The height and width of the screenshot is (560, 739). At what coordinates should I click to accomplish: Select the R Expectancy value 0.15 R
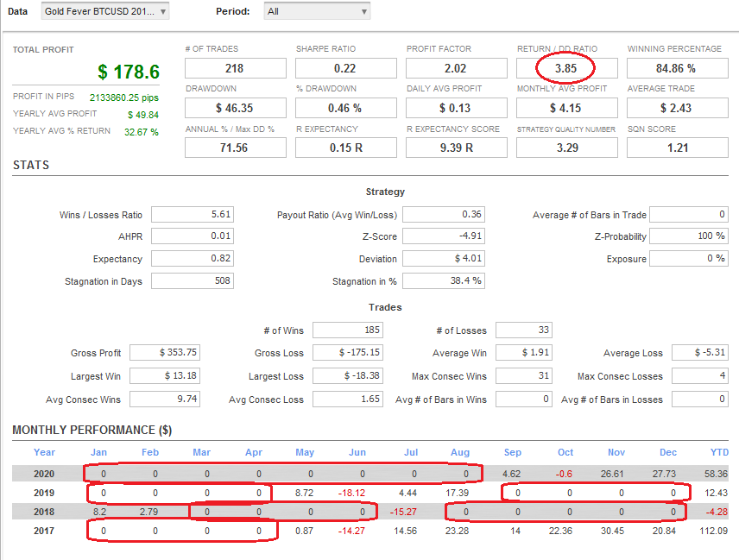346,148
